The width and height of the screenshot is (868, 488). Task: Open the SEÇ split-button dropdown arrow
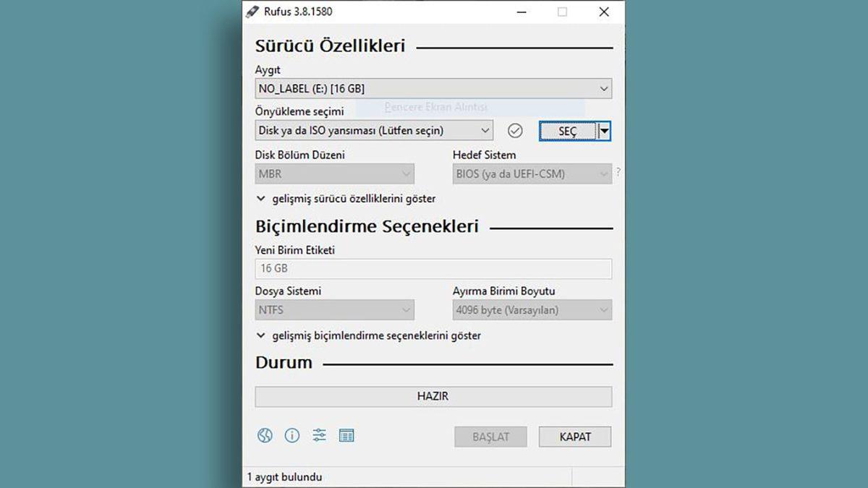(x=604, y=131)
